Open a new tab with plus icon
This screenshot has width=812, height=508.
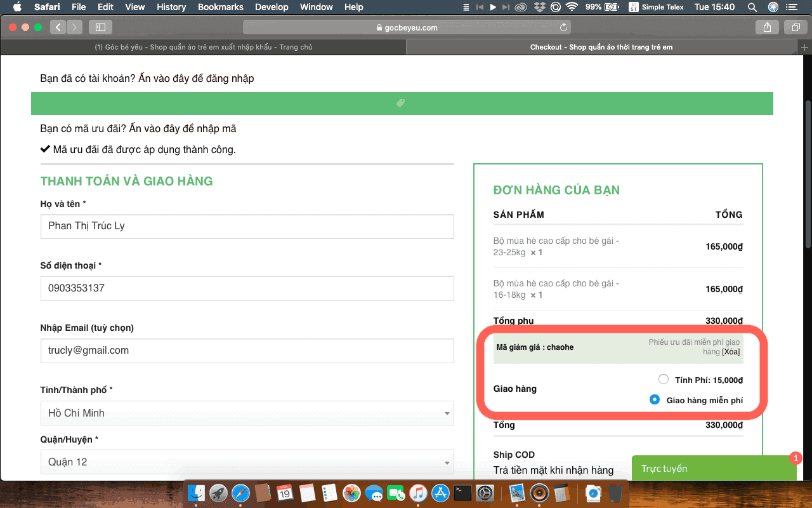[805, 47]
